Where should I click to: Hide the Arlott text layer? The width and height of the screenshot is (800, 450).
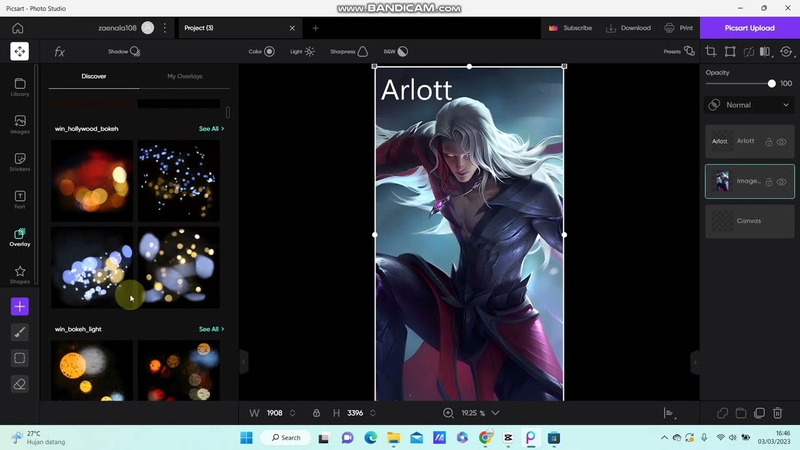click(781, 142)
